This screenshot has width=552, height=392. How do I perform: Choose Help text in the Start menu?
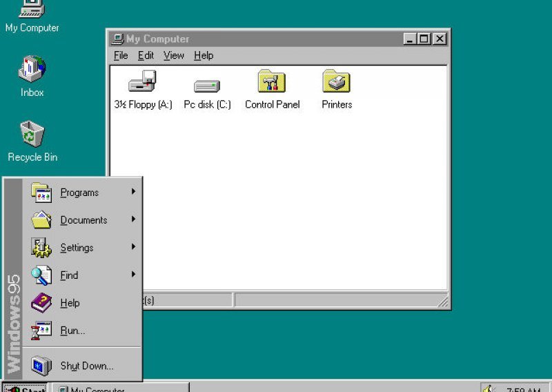(70, 303)
